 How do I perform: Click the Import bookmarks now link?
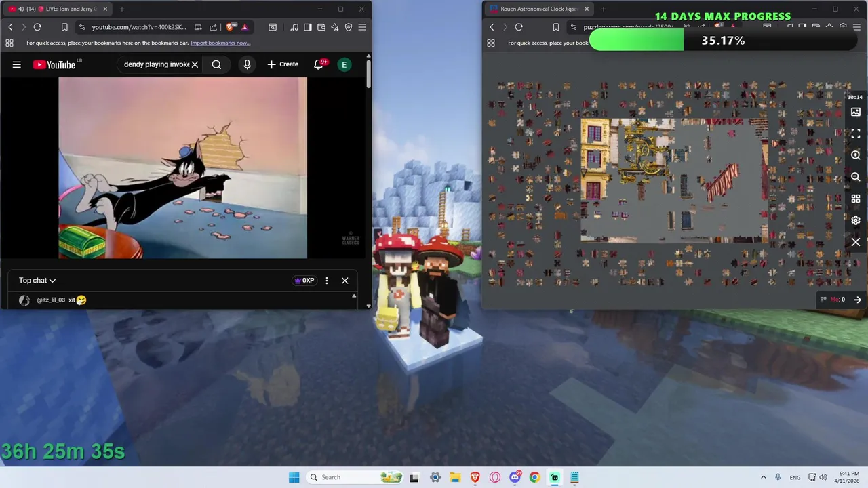pos(220,43)
